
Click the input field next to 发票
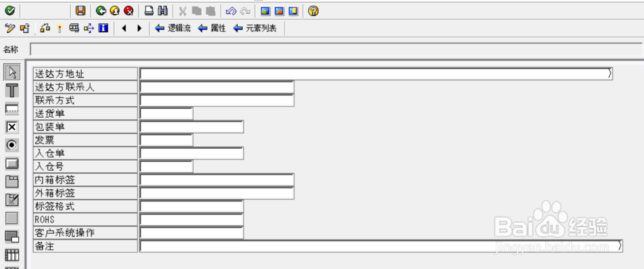[166, 140]
